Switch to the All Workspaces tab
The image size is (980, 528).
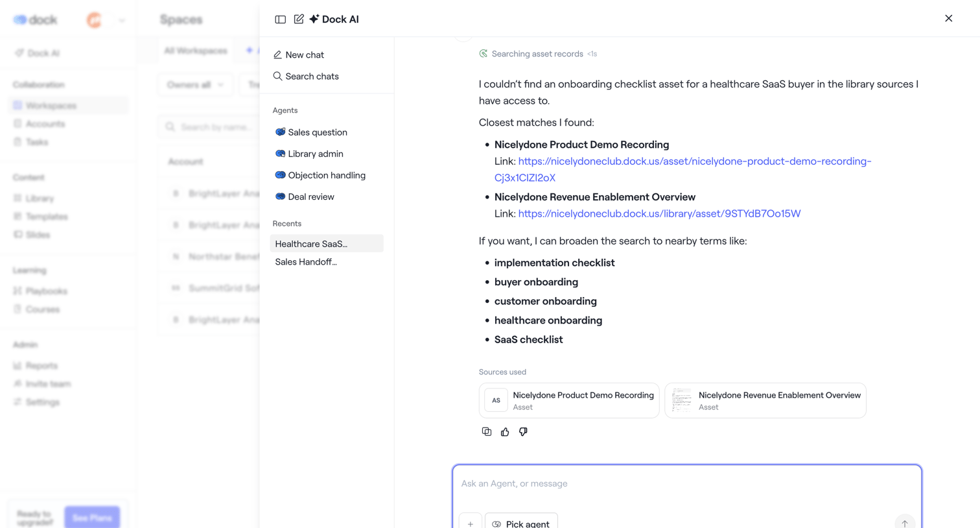point(196,51)
